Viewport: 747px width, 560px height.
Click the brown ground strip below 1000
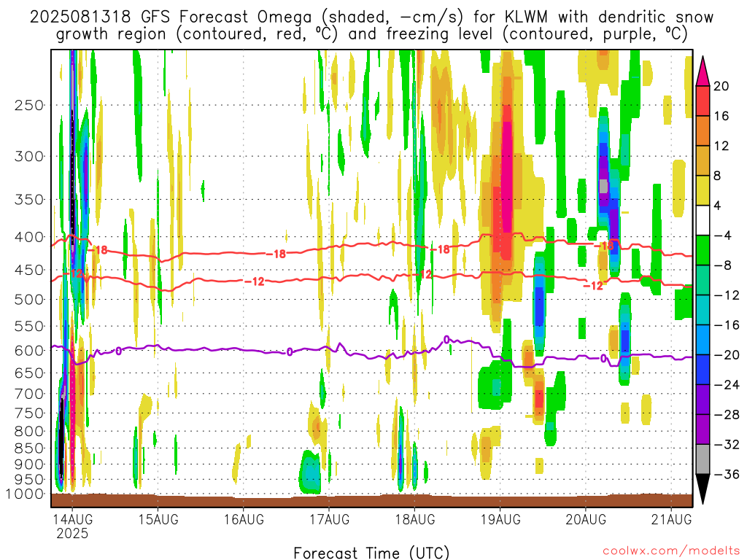tap(371, 500)
